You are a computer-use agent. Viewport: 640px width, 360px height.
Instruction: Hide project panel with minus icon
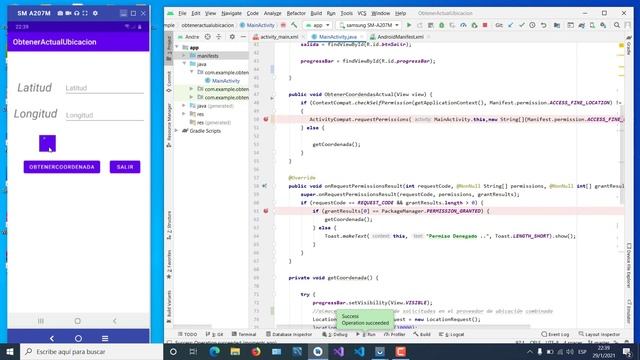click(x=243, y=37)
